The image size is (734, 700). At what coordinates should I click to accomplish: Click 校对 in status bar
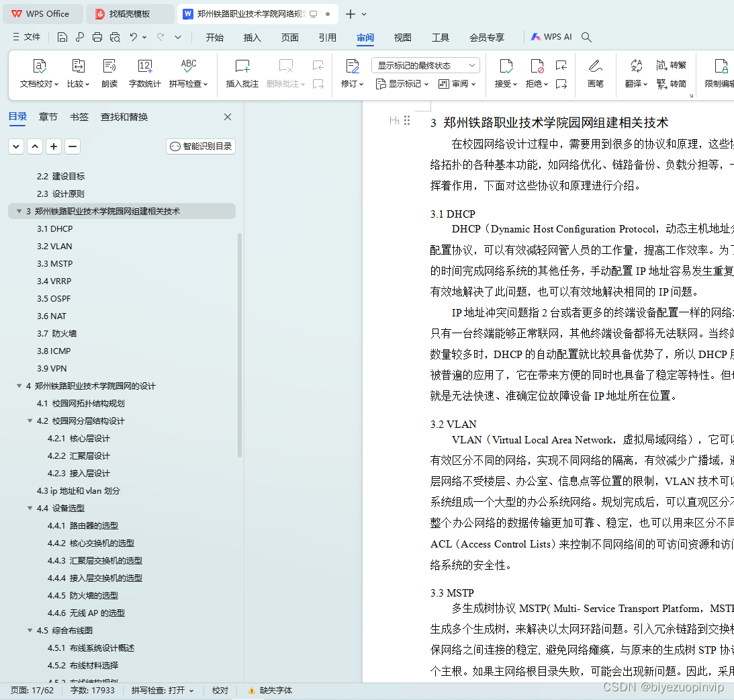pos(220,690)
